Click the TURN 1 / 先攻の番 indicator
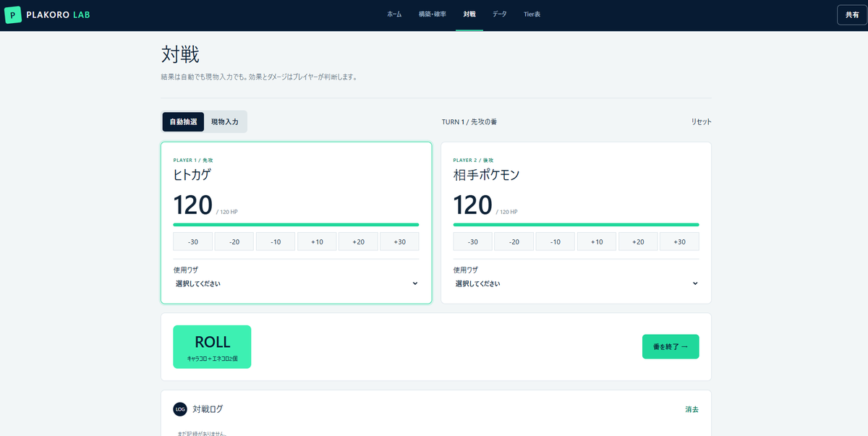The width and height of the screenshot is (868, 436). coord(469,121)
